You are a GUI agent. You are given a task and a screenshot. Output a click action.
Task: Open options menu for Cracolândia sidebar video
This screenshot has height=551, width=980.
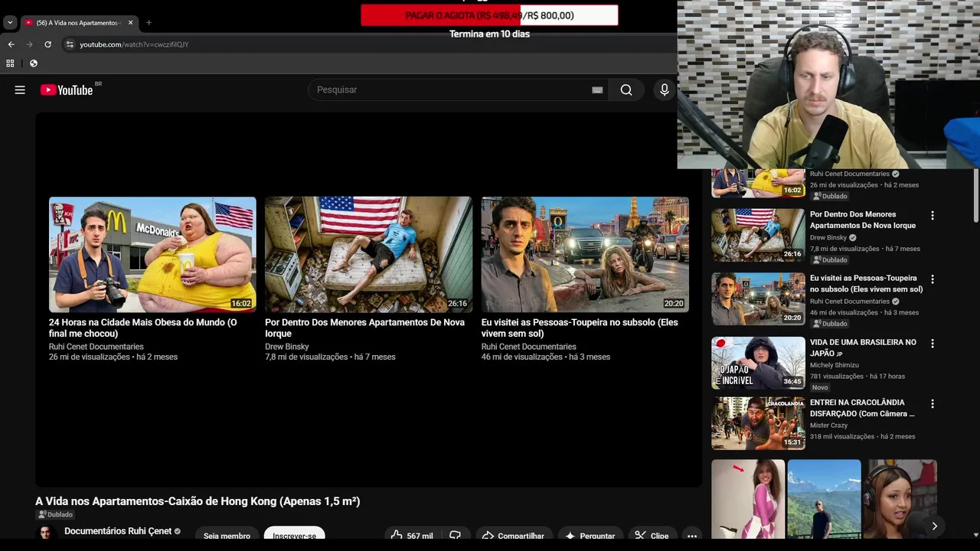[932, 403]
